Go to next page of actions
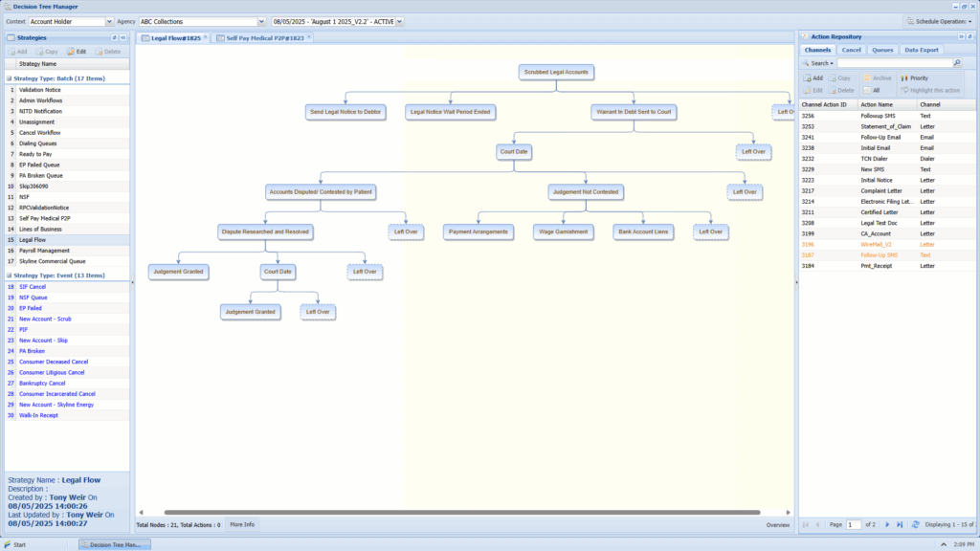Screen dimensions: 980x551 click(887, 524)
